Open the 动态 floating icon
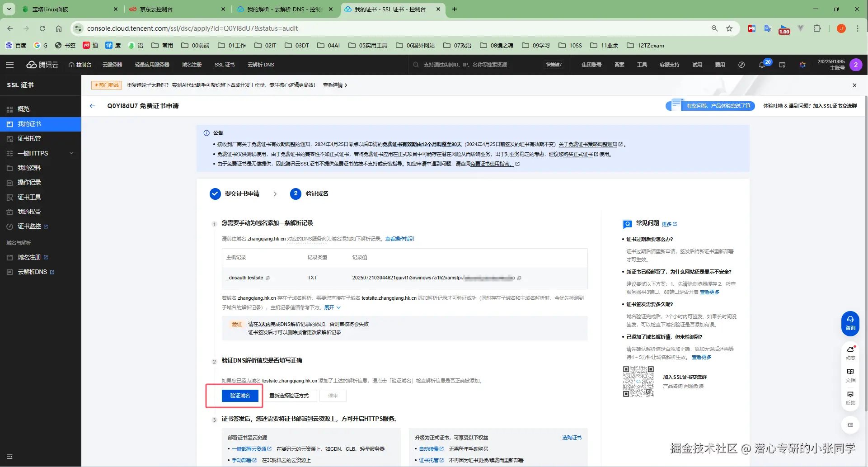The height and width of the screenshot is (467, 868). click(x=850, y=353)
